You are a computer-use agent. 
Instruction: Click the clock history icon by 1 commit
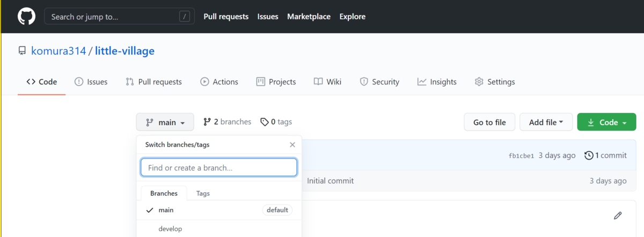589,155
